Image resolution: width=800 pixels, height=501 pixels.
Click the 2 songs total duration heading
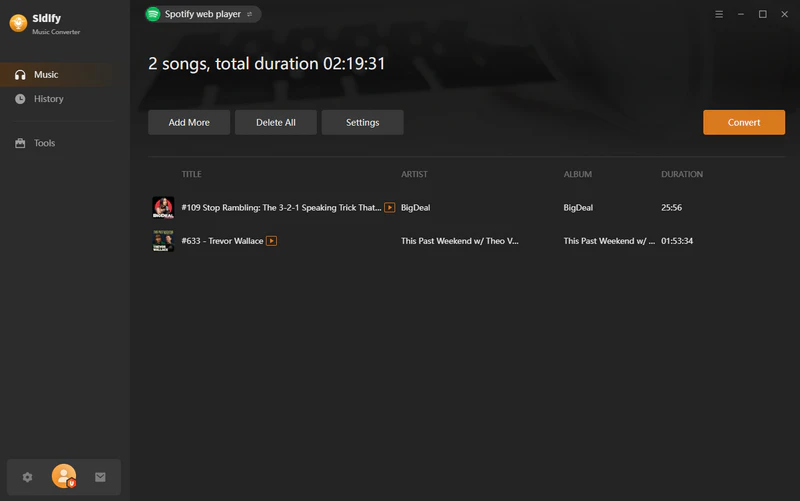click(x=267, y=64)
